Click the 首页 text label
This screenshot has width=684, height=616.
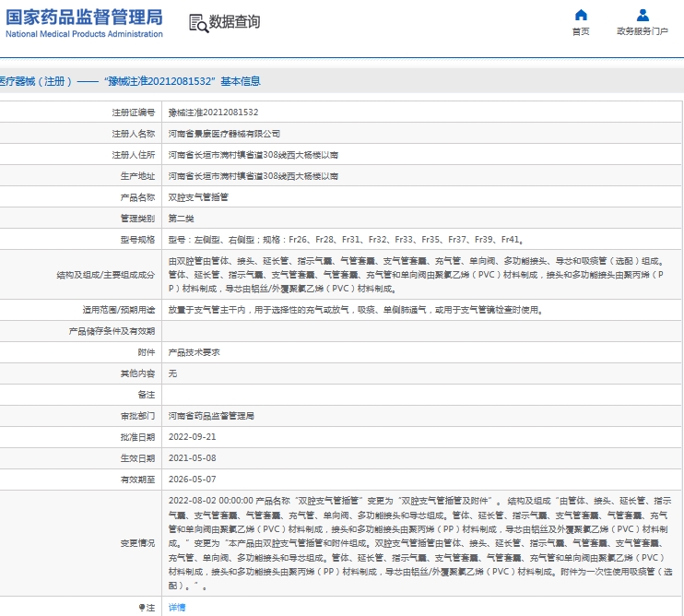click(581, 31)
